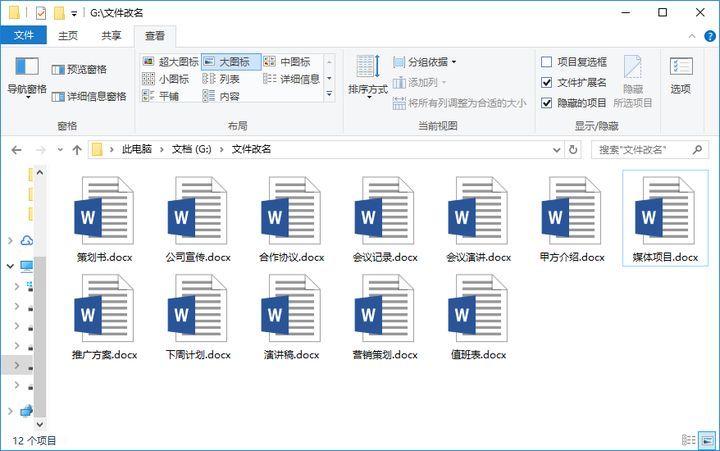Select the file 会议演讲.docx
Image resolution: width=720 pixels, height=451 pixels.
[x=478, y=219]
